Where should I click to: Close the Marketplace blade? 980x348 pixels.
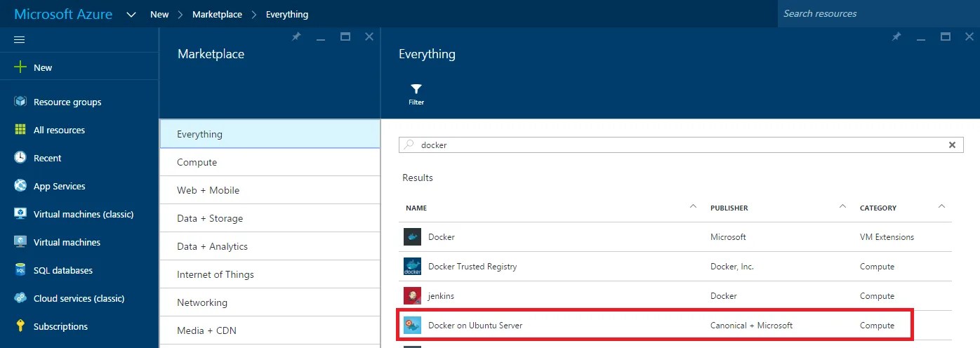(369, 36)
